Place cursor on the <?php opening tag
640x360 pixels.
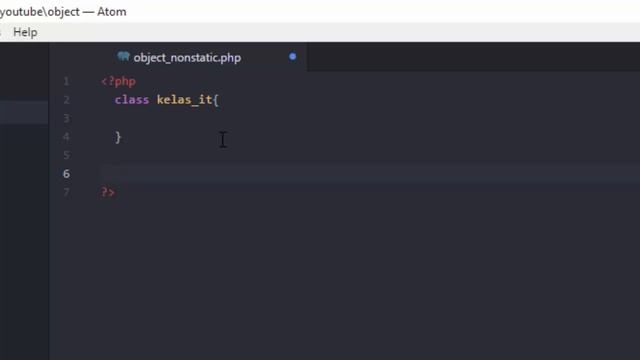tap(118, 82)
